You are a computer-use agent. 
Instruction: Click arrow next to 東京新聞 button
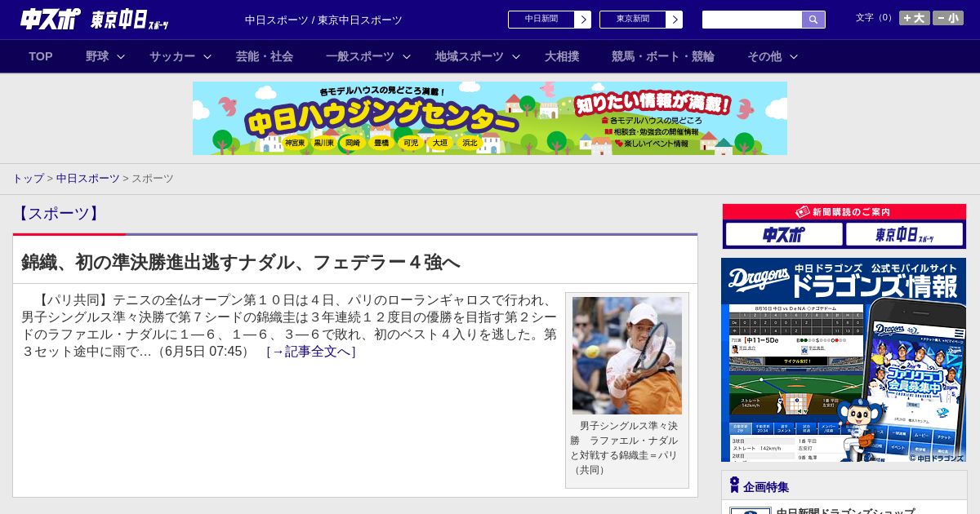click(675, 20)
